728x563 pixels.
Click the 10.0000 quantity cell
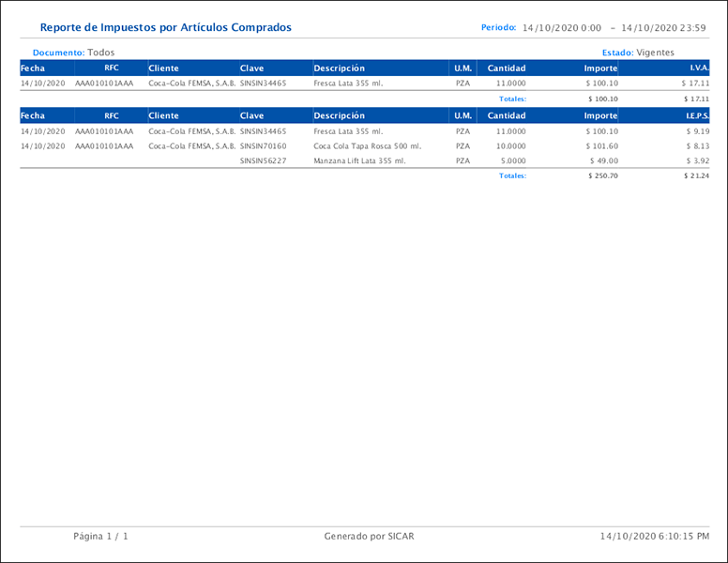[510, 146]
